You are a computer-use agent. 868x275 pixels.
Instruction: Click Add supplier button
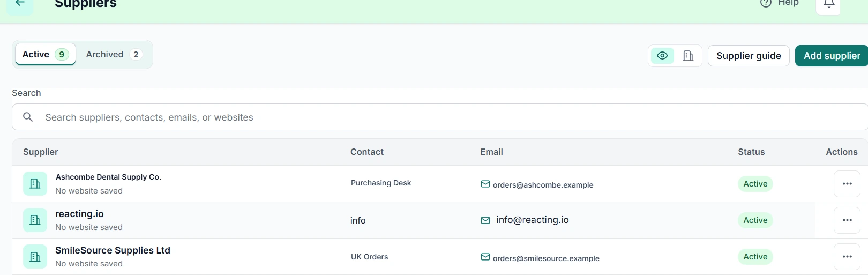click(832, 56)
